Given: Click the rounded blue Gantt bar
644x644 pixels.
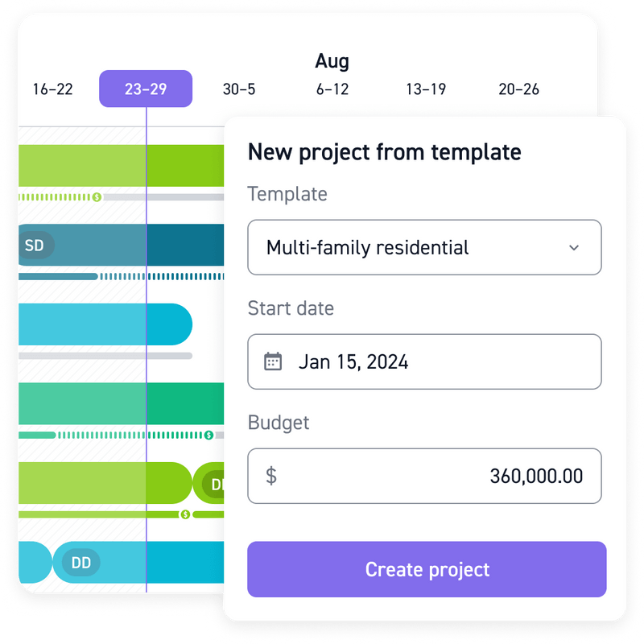Looking at the screenshot, I should tap(105, 324).
